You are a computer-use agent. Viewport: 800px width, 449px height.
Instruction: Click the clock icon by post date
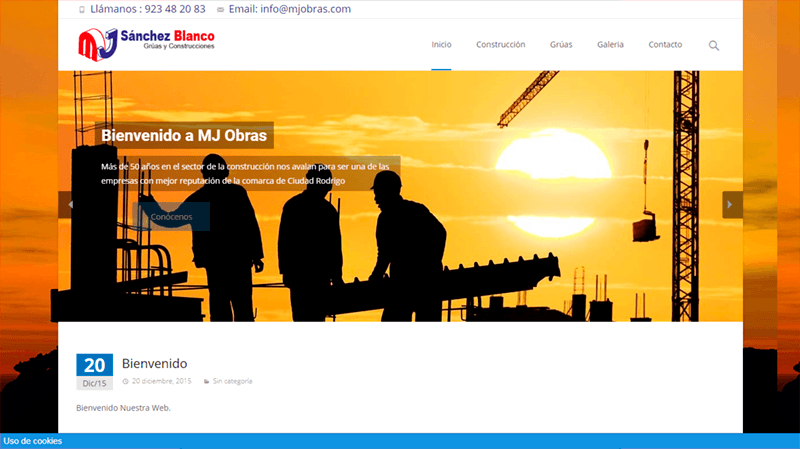tap(125, 381)
